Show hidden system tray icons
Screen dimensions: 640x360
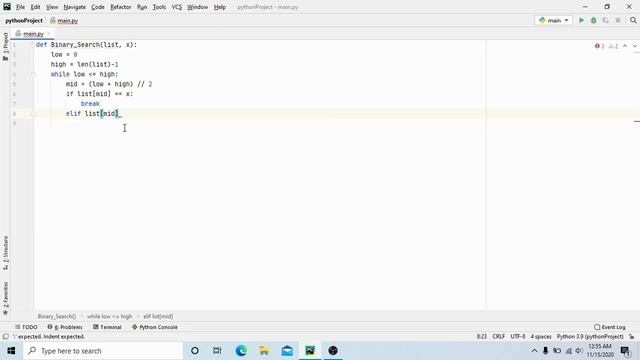point(534,351)
